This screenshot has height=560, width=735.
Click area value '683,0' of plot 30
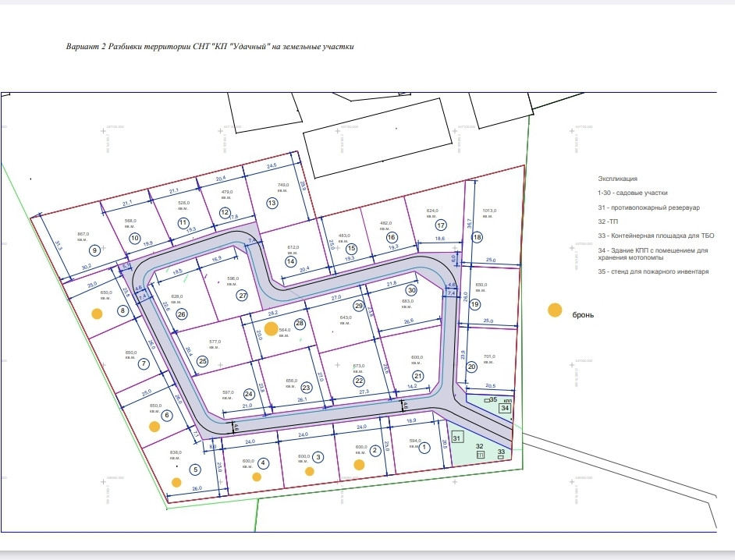pyautogui.click(x=407, y=301)
